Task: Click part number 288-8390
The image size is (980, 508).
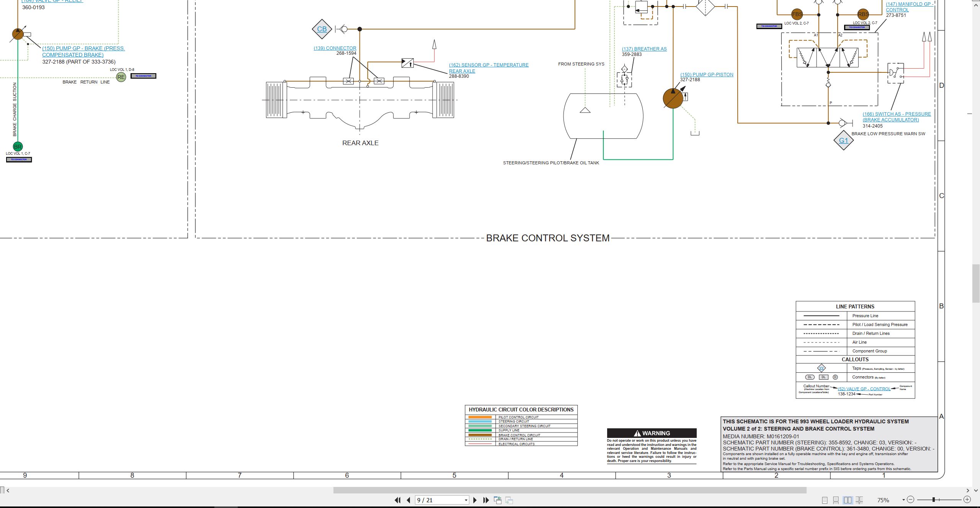Action: [459, 76]
